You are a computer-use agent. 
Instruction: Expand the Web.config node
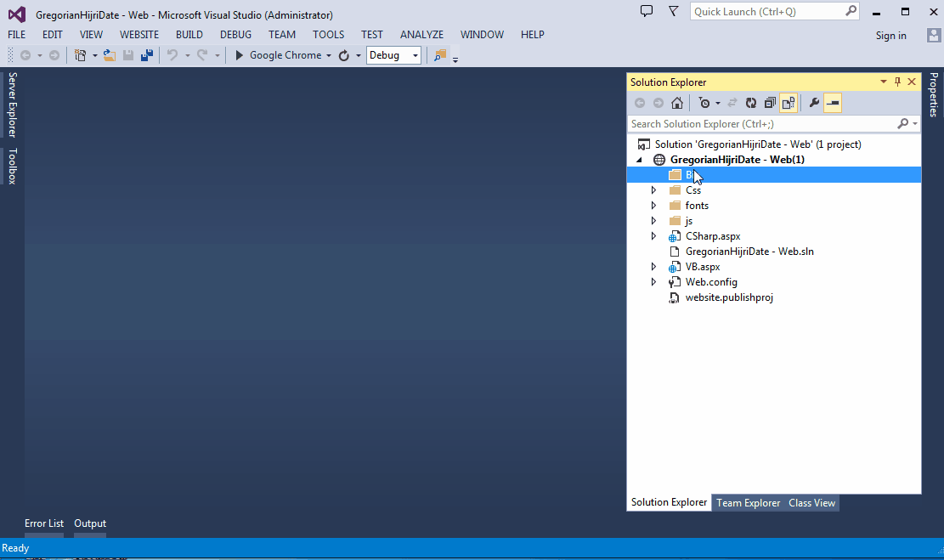tap(653, 282)
